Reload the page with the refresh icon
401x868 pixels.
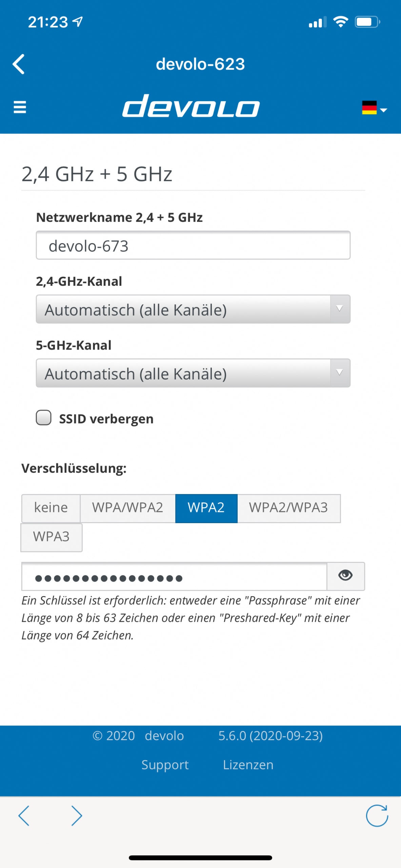(x=377, y=815)
